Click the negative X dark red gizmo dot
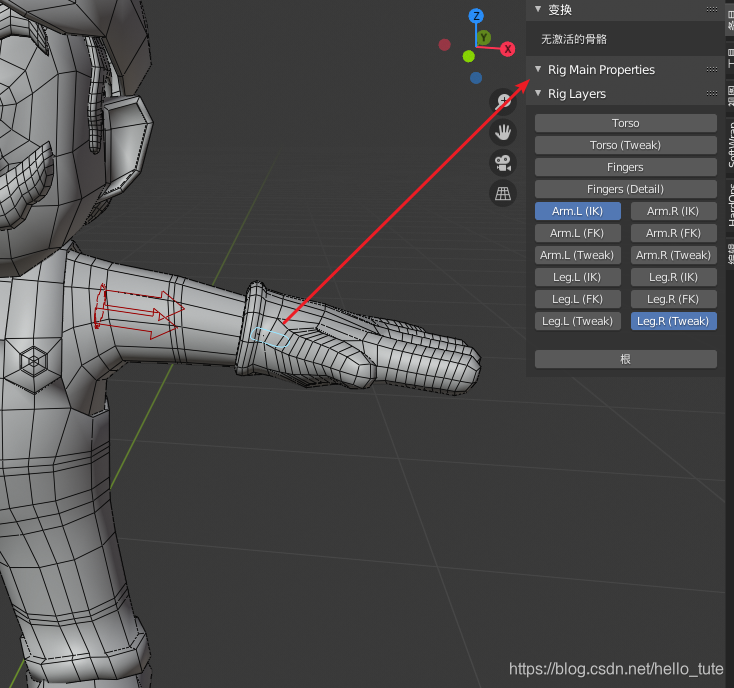734x688 pixels. tap(445, 44)
